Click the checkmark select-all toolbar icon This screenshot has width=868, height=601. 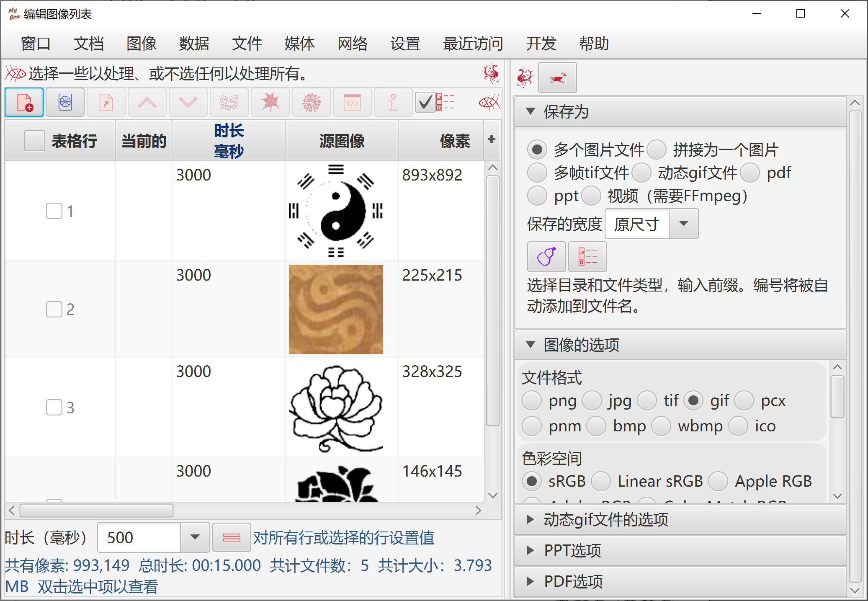(425, 103)
